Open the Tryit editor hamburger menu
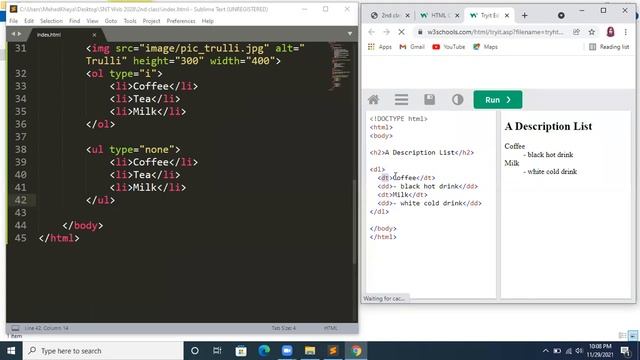This screenshot has height=360, width=640. [401, 100]
